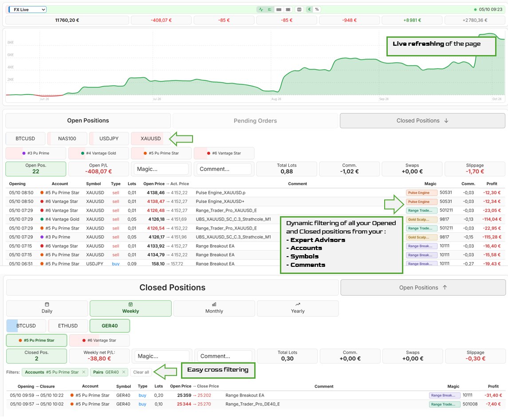This screenshot has height=420, width=508.
Task: Select the Monthly period tab
Action: coord(214,308)
